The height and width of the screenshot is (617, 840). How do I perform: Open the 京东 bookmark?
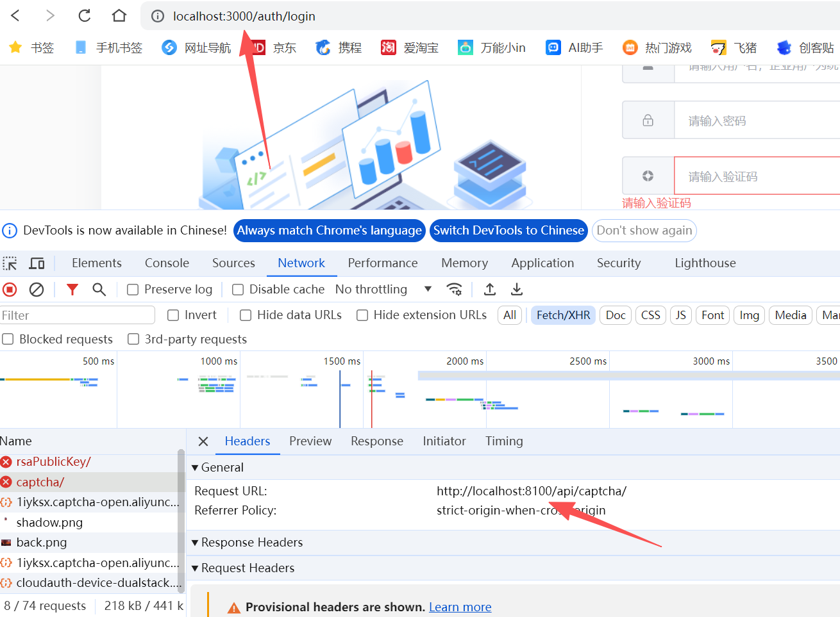[x=275, y=47]
